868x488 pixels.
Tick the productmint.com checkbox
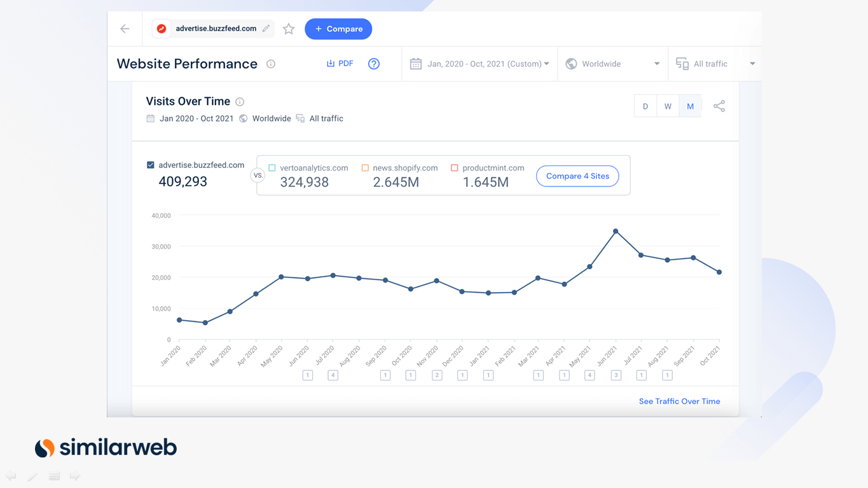[x=454, y=168]
